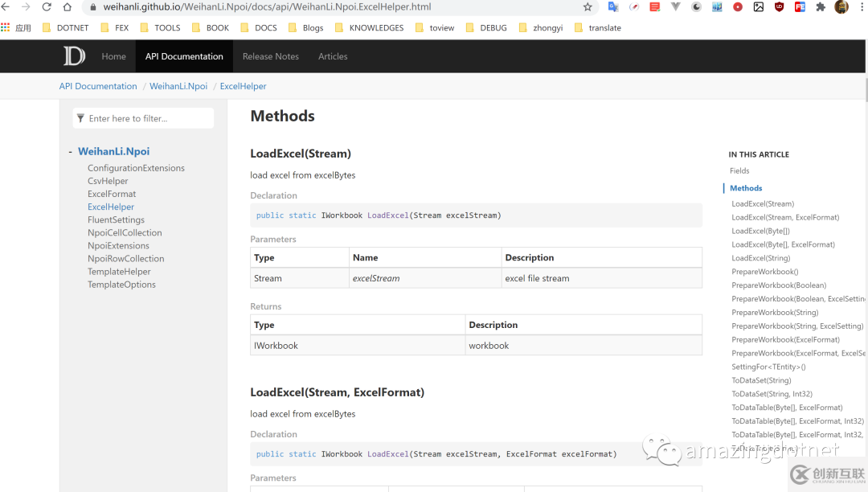Image resolution: width=868 pixels, height=492 pixels.
Task: Open the Extensions puzzle-piece menu
Action: pyautogui.click(x=821, y=7)
